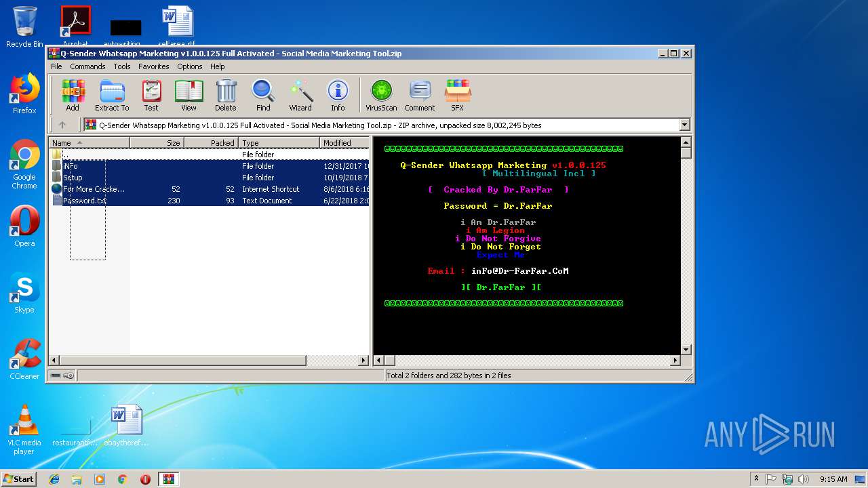Show archive Info
Image resolution: width=868 pixels, height=488 pixels.
(338, 96)
